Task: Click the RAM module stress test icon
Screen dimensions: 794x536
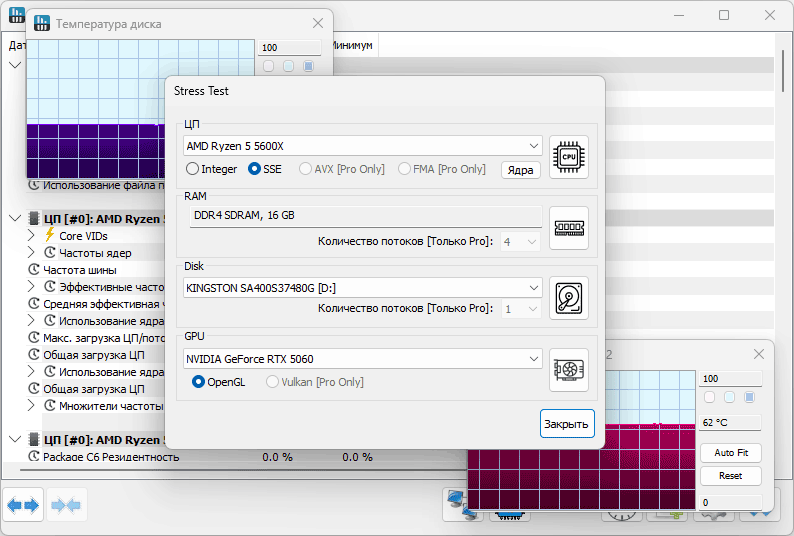Action: [x=569, y=228]
